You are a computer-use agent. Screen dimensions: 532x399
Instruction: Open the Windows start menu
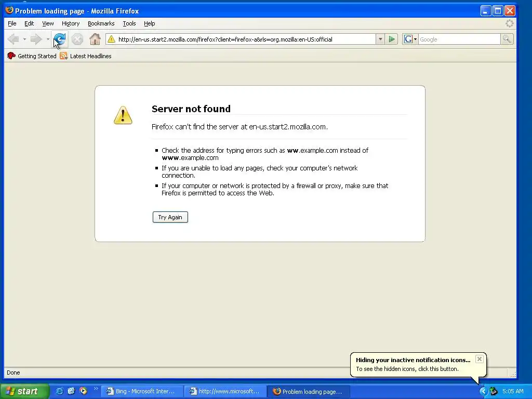(24, 391)
